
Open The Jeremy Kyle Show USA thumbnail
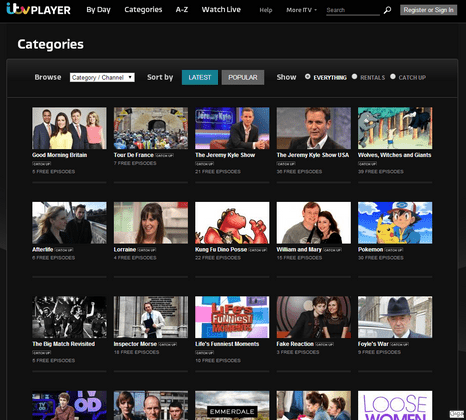coord(314,128)
